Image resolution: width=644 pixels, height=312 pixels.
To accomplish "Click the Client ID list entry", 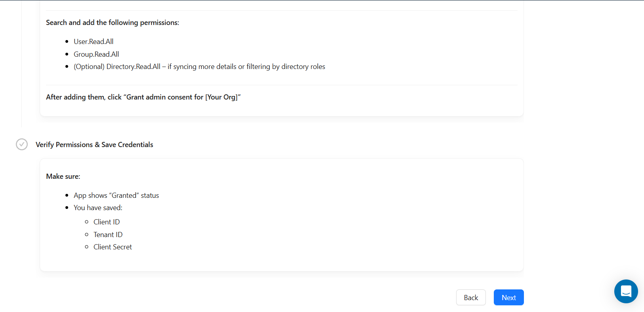I will click(x=107, y=222).
